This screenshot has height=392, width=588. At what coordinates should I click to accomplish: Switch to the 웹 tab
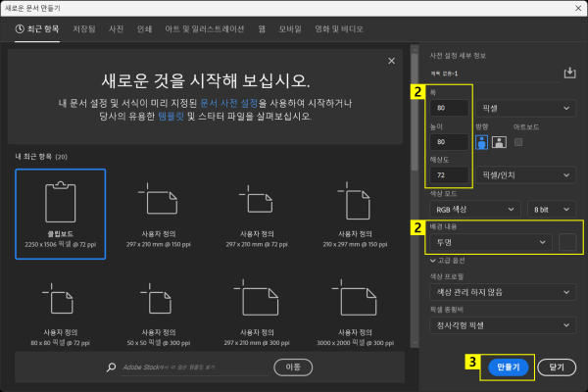click(262, 28)
